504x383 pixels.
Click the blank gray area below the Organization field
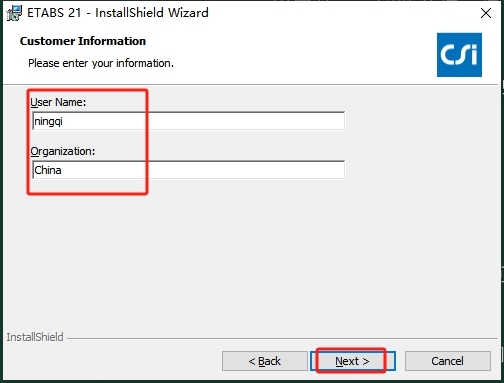pyautogui.click(x=252, y=253)
